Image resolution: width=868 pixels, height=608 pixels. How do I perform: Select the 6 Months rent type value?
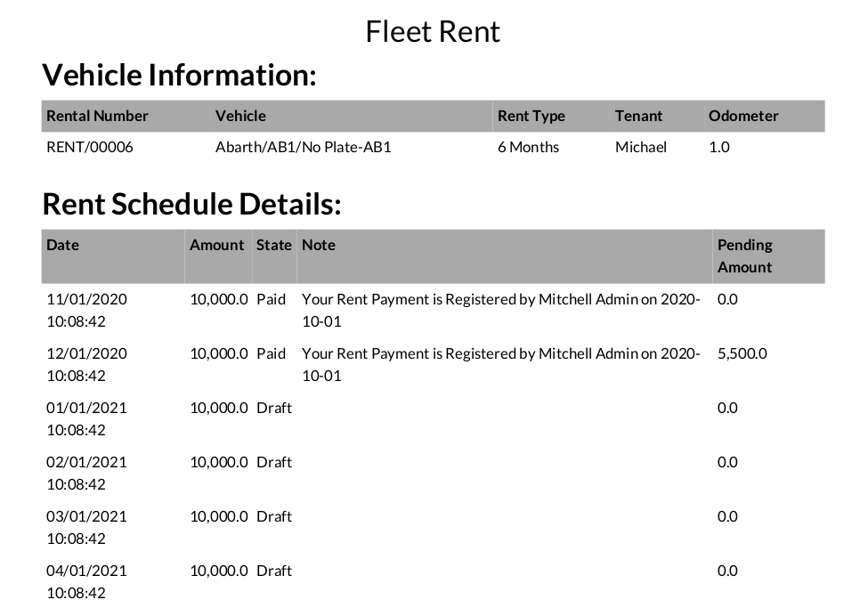528,147
